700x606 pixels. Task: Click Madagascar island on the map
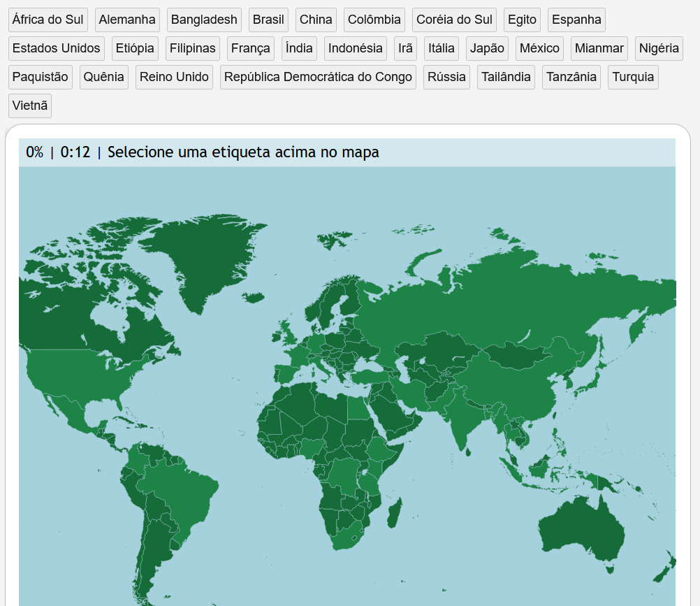(394, 514)
